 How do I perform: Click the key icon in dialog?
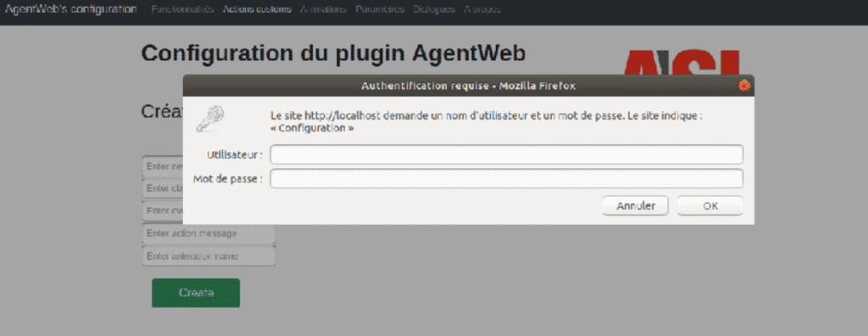(x=210, y=119)
